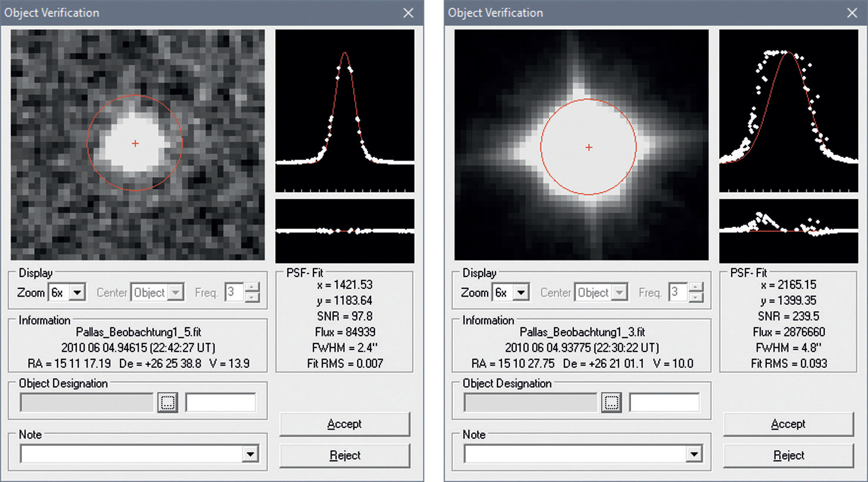Click the residuals plot beneath the right PSF curve
The image size is (868, 482).
tap(789, 230)
